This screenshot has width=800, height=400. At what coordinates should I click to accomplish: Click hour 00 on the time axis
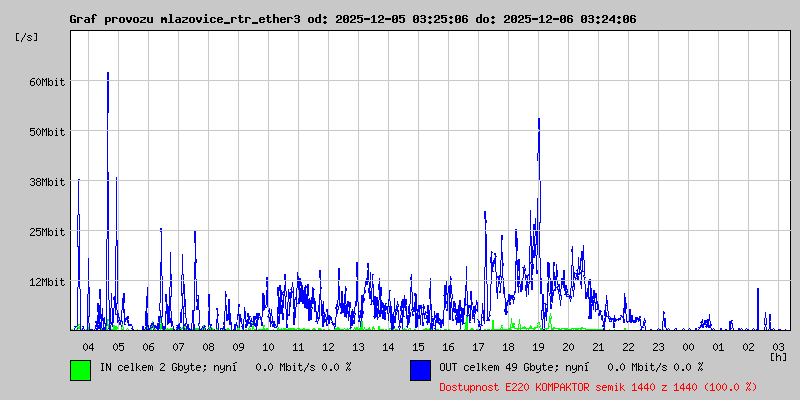click(688, 346)
